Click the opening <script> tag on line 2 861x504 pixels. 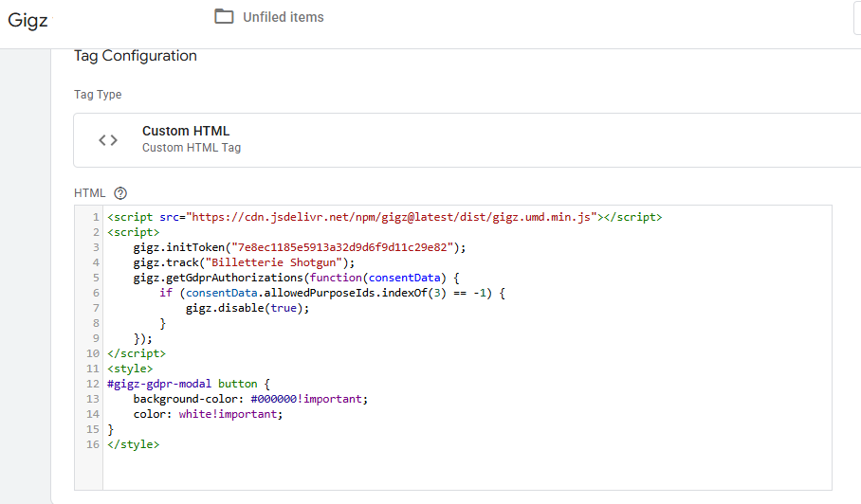coord(134,232)
